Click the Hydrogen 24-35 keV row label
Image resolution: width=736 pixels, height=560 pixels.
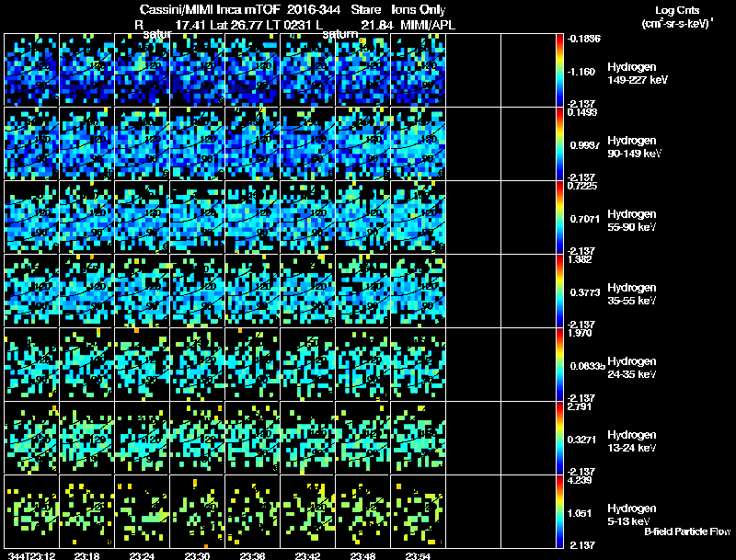point(632,368)
